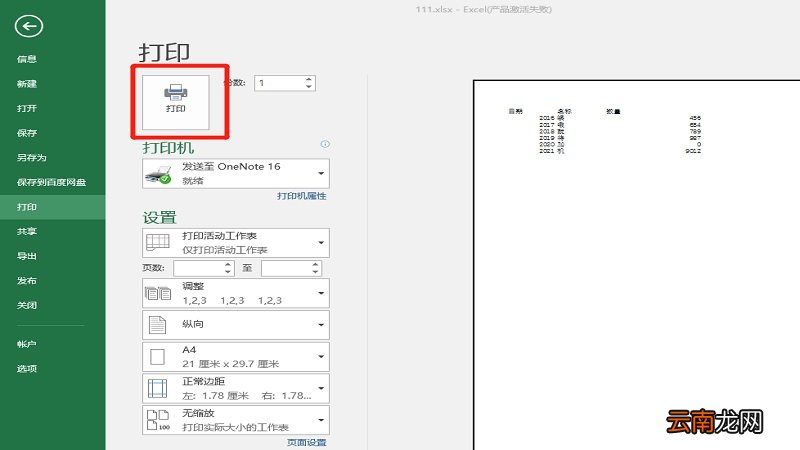The image size is (800, 450).
Task: Select 帐户 in the sidebar
Action: tap(27, 344)
